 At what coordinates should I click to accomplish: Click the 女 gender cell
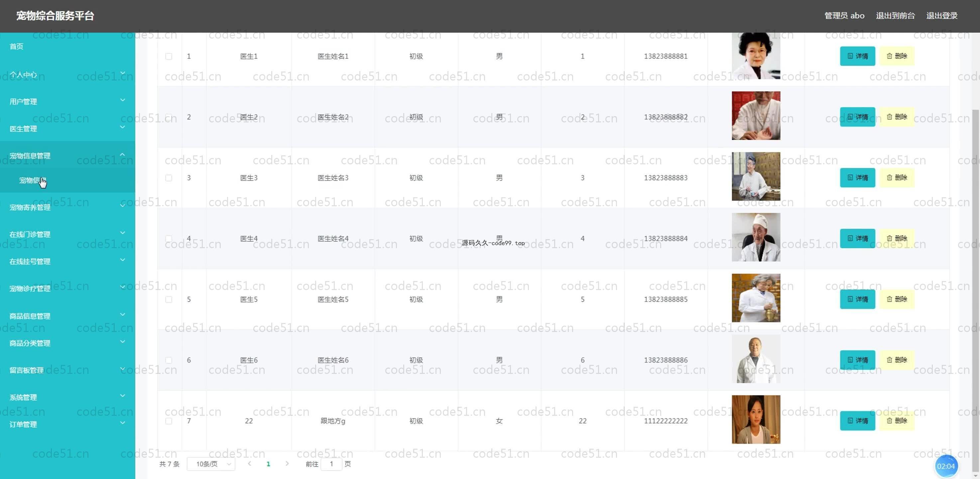tap(499, 421)
